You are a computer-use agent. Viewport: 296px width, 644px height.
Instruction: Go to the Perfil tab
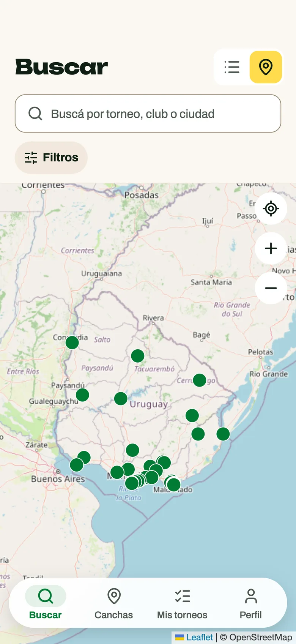tap(251, 603)
